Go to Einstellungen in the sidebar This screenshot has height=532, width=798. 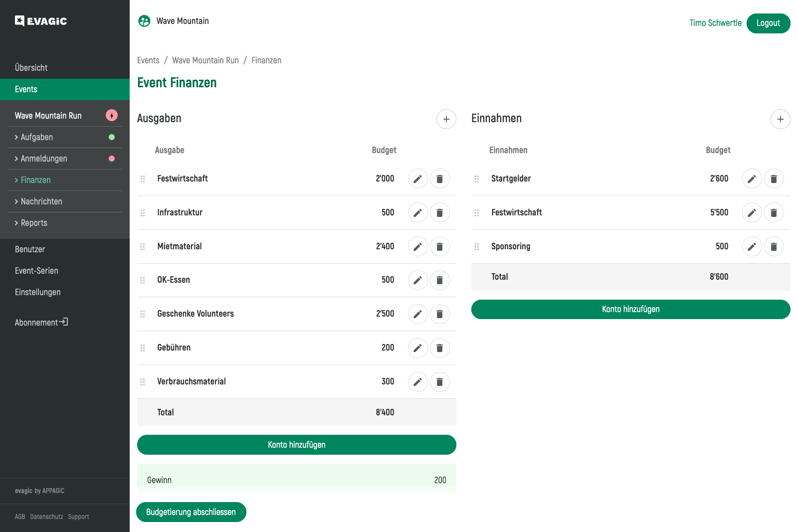[37, 292]
